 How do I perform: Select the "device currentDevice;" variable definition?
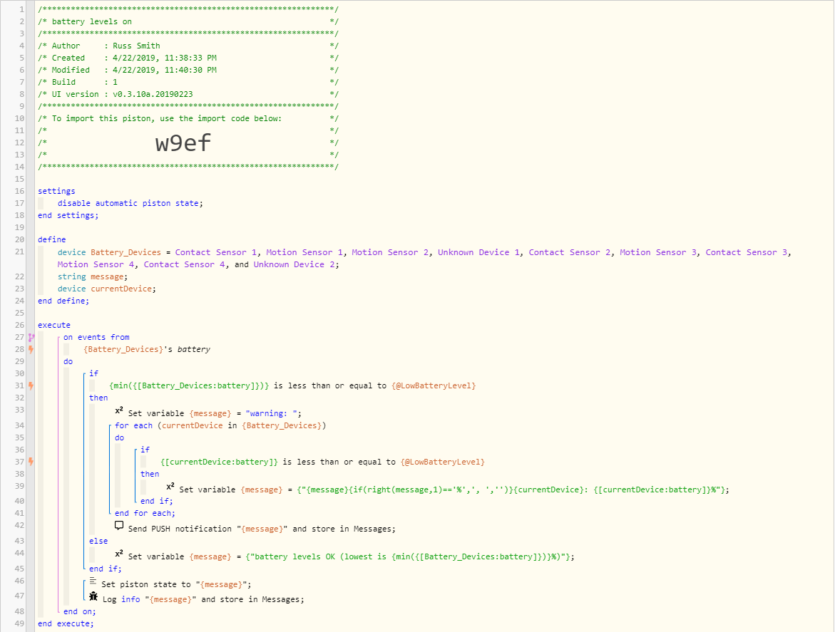pyautogui.click(x=107, y=289)
